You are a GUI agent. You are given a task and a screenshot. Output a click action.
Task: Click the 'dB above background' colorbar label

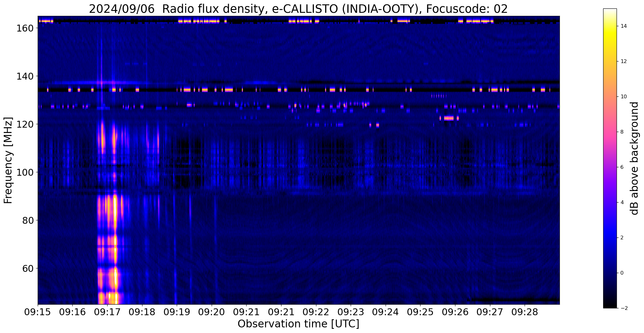click(634, 158)
